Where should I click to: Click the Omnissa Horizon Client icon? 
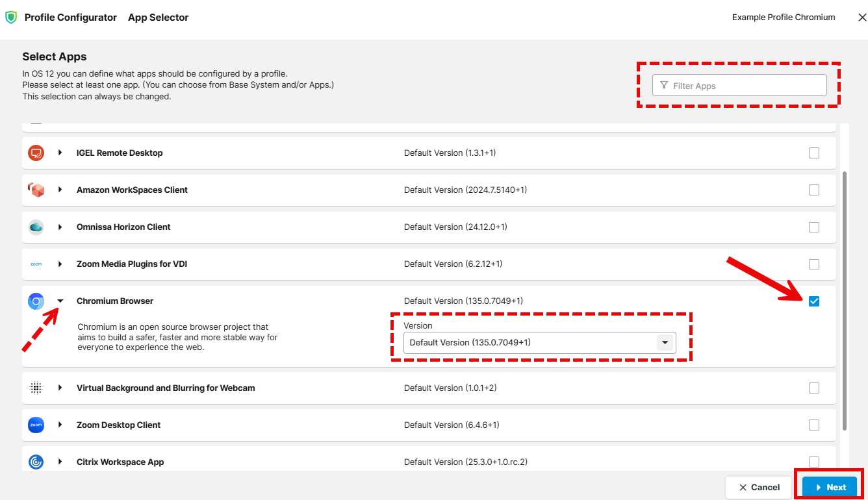pos(36,227)
